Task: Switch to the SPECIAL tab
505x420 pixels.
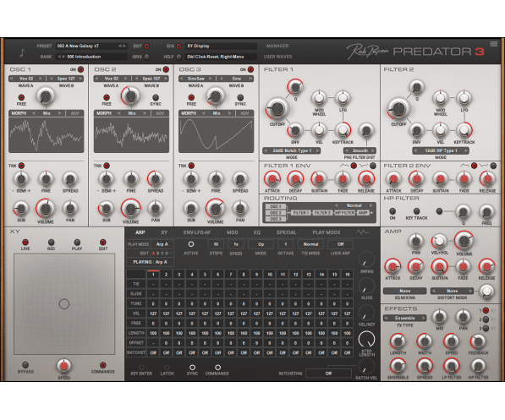Action: click(286, 232)
